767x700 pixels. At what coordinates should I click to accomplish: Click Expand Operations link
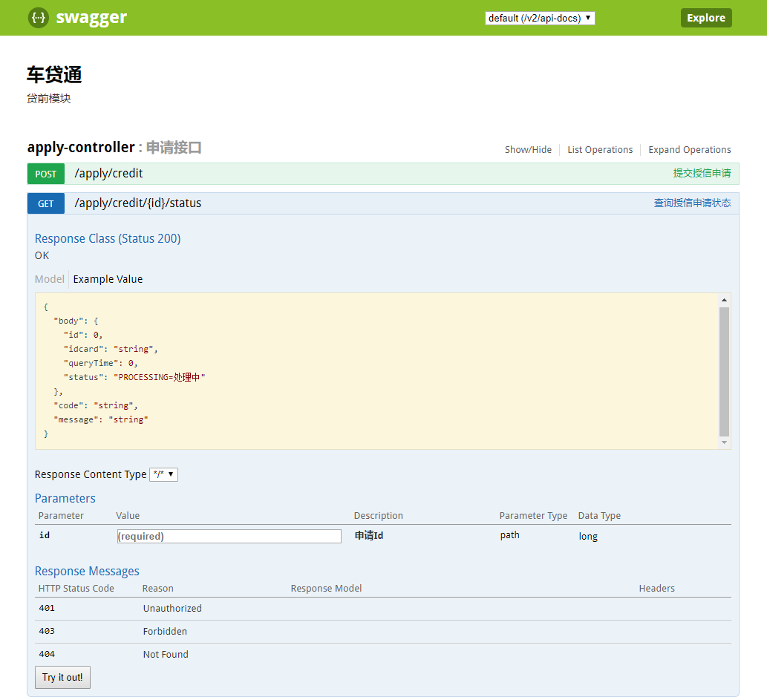[689, 150]
